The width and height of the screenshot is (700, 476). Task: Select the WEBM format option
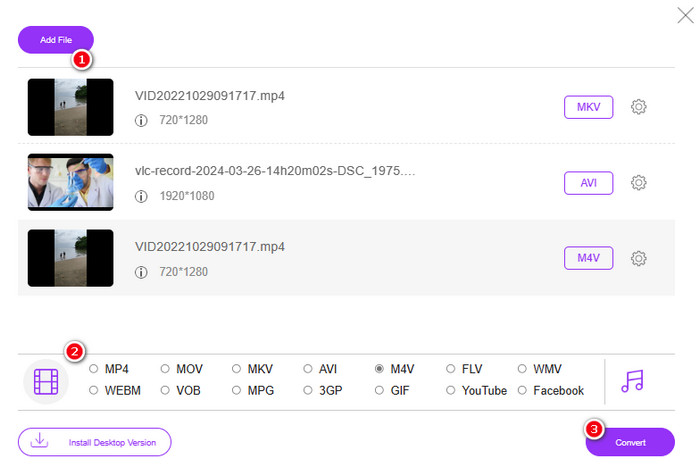coord(94,390)
